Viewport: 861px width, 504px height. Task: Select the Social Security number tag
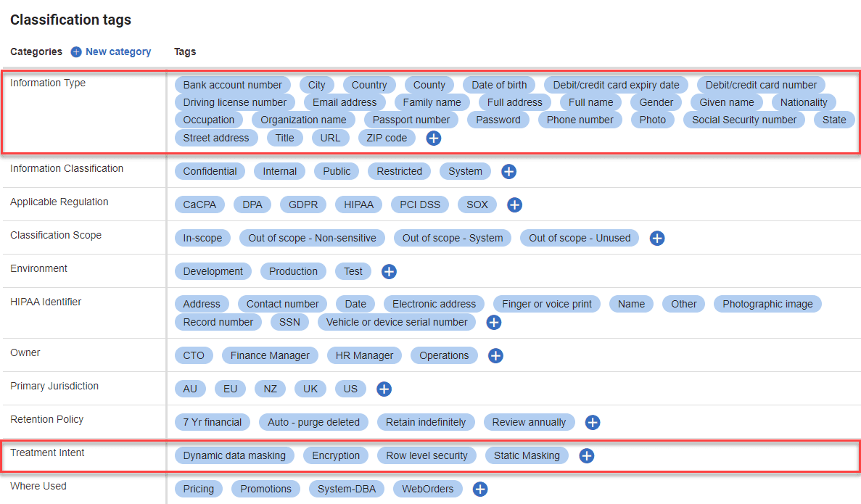(744, 120)
